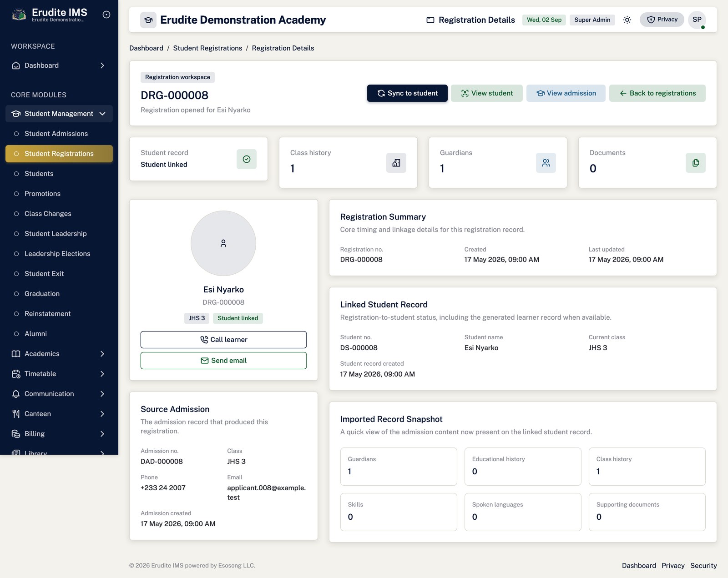Image resolution: width=728 pixels, height=578 pixels.
Task: Click Dashboard breadcrumb link
Action: coord(146,48)
